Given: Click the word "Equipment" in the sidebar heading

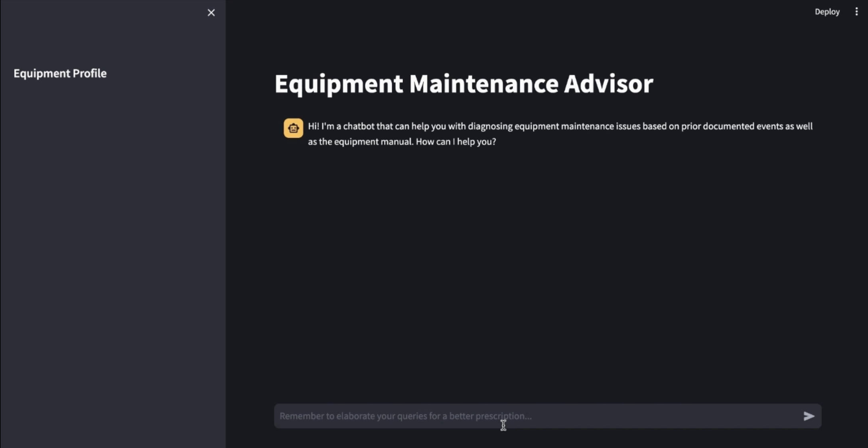Looking at the screenshot, I should click(x=41, y=73).
